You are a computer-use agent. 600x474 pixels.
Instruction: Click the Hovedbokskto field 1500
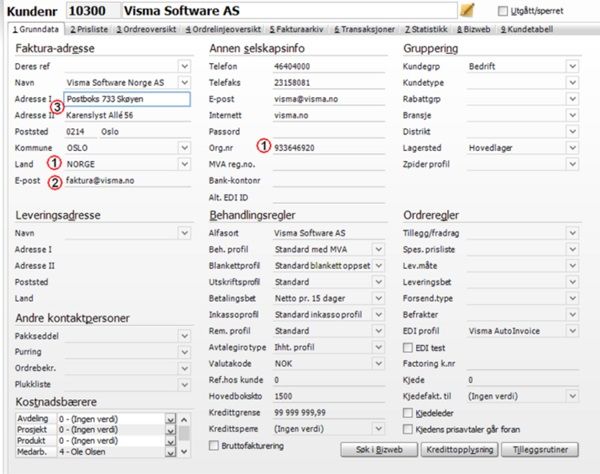point(329,396)
